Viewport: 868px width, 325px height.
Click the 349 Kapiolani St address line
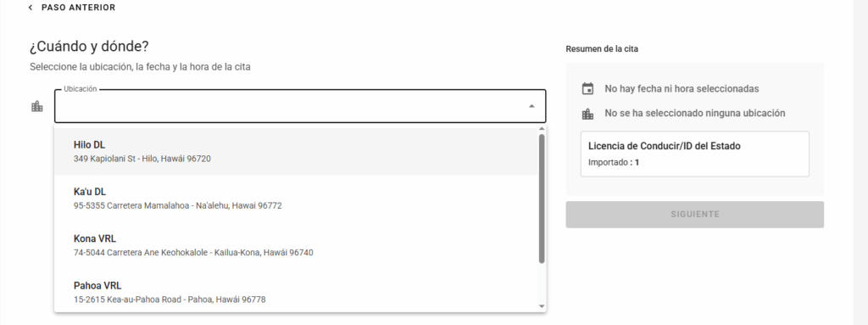(142, 159)
